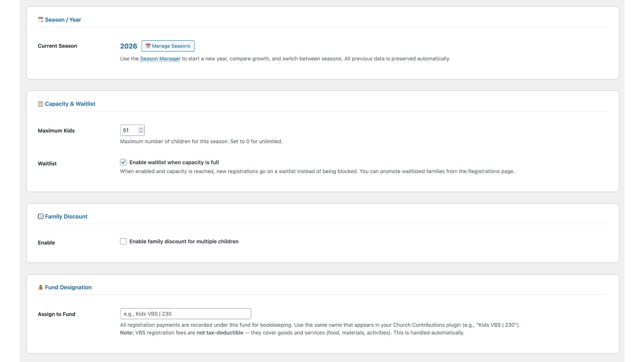Viewport: 644px width, 362px height.
Task: Increase Maximum Kids with the up arrow
Action: click(141, 128)
